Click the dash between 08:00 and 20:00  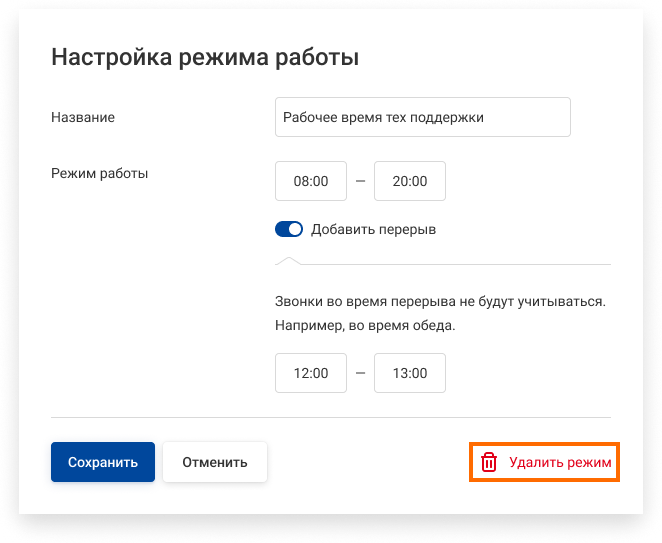tap(360, 181)
